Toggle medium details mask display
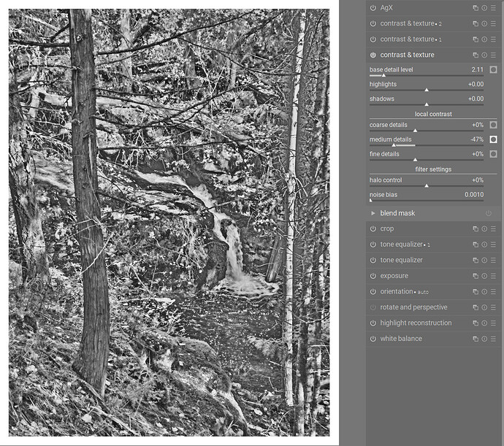 pos(493,139)
